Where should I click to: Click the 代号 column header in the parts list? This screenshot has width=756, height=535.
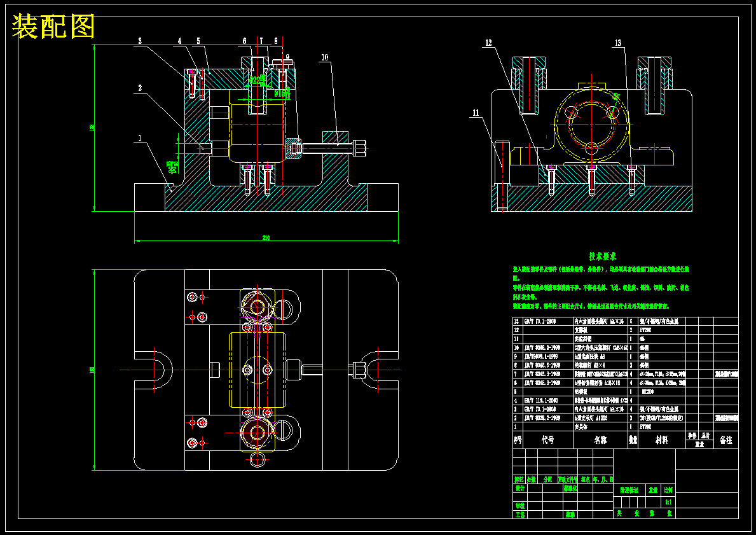pos(547,440)
